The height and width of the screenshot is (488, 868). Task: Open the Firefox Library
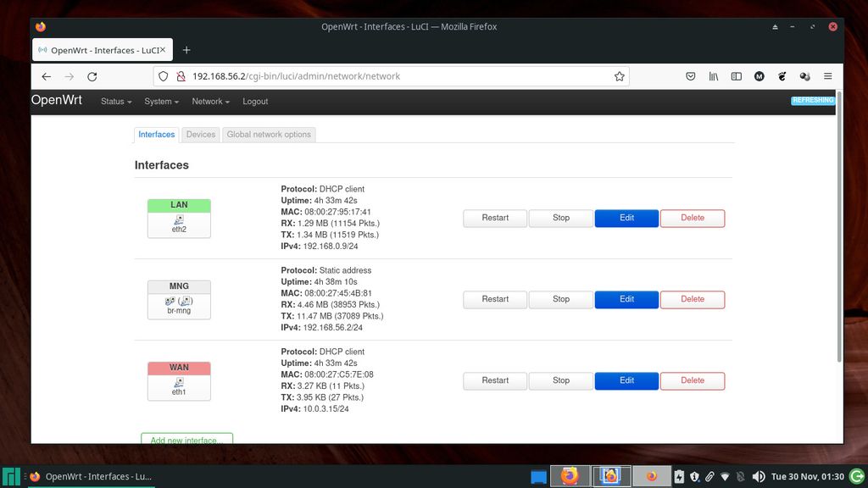[x=714, y=76]
